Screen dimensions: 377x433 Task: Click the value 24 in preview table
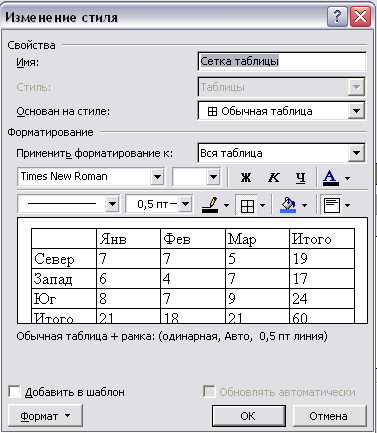pos(300,299)
